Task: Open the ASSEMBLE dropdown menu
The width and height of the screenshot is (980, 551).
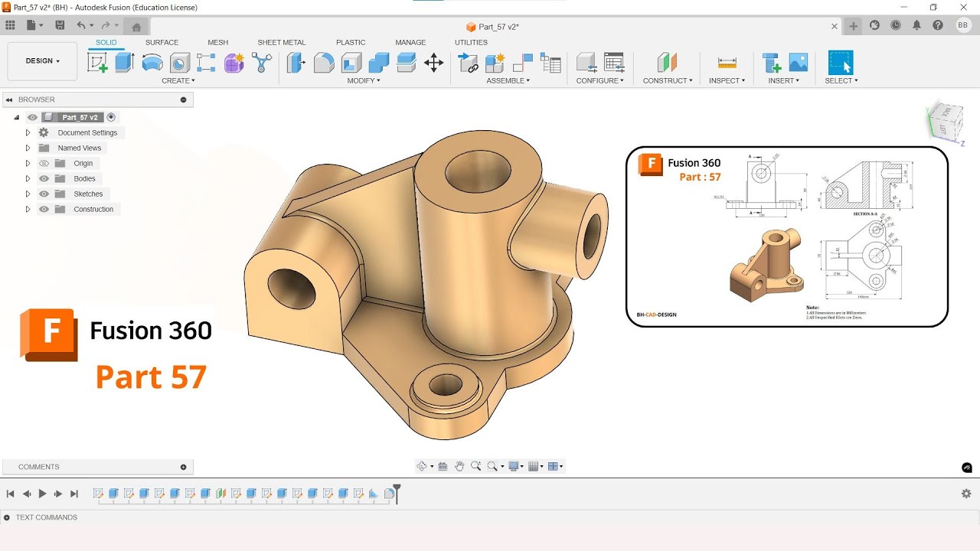Action: point(508,80)
